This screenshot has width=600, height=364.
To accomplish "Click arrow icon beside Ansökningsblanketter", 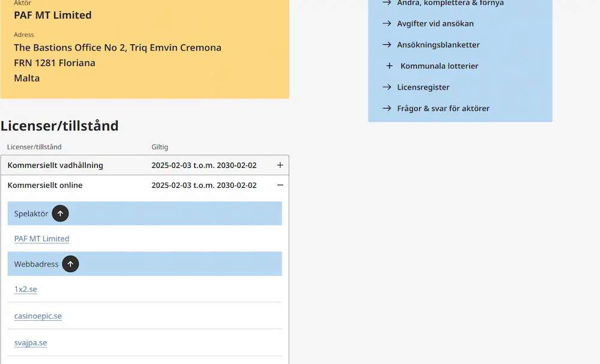I will point(387,45).
